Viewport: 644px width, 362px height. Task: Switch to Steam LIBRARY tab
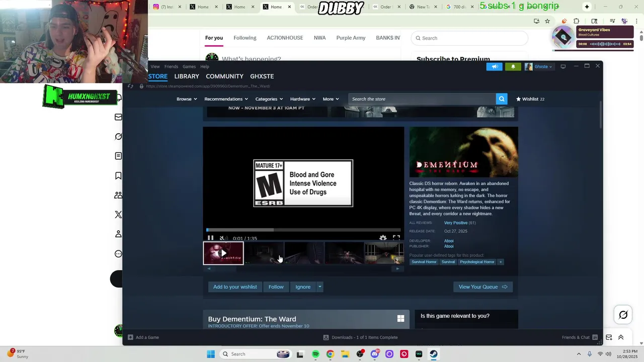187,76
